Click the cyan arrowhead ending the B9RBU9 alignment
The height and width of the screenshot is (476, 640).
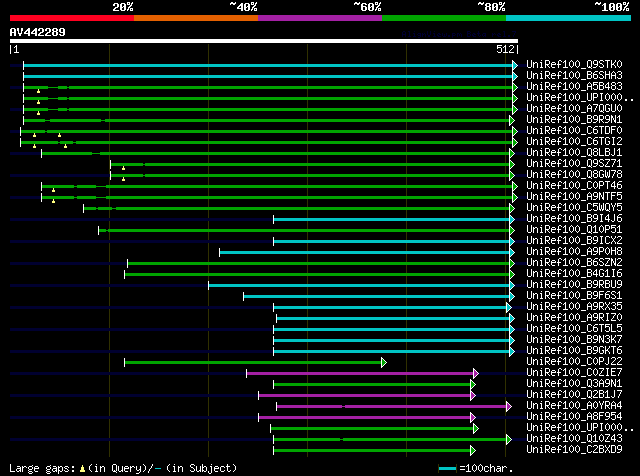click(x=512, y=286)
